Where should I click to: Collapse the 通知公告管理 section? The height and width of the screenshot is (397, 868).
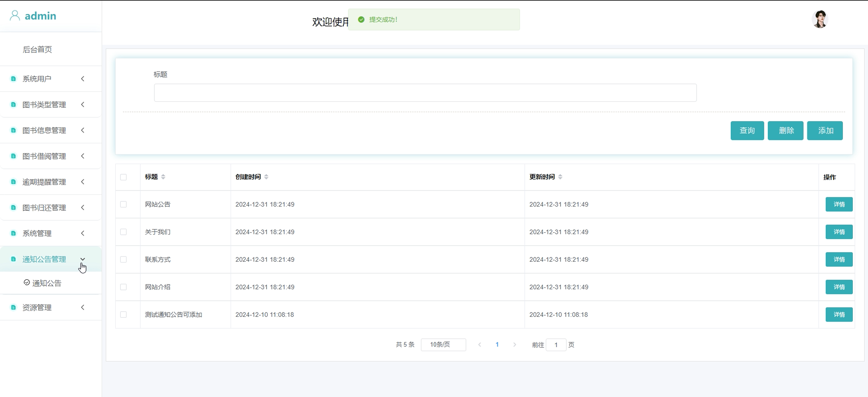click(83, 259)
